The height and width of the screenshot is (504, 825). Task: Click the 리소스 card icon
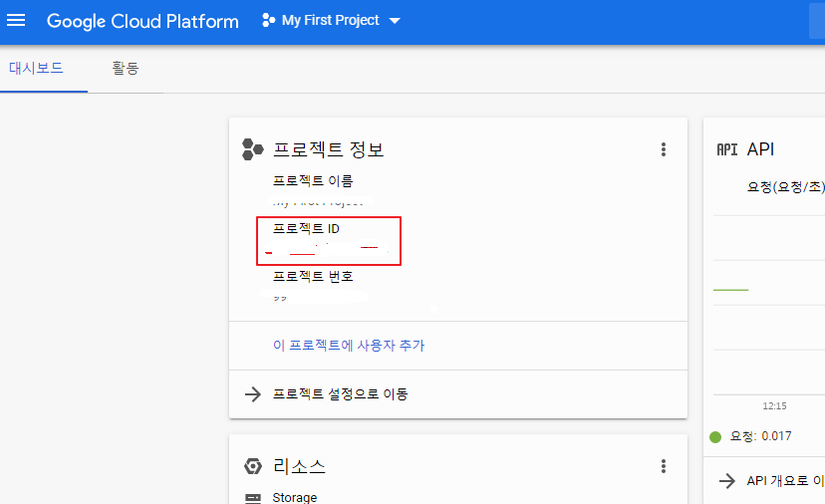[253, 466]
